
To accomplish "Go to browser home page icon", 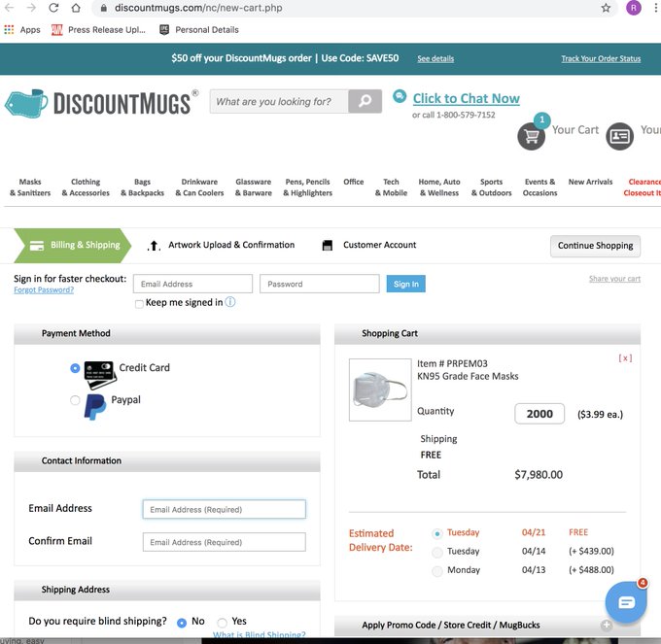I will [76, 8].
